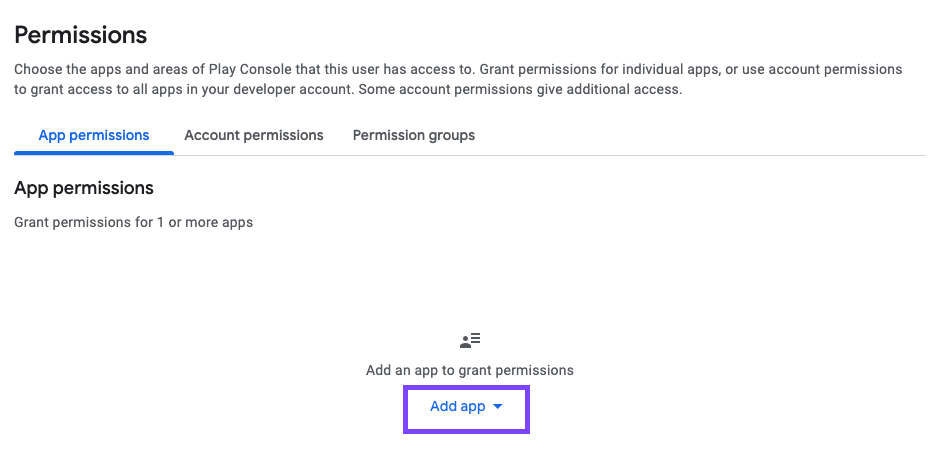Image resolution: width=942 pixels, height=474 pixels.
Task: Click description line starting "to grant access"
Action: pyautogui.click(x=348, y=89)
